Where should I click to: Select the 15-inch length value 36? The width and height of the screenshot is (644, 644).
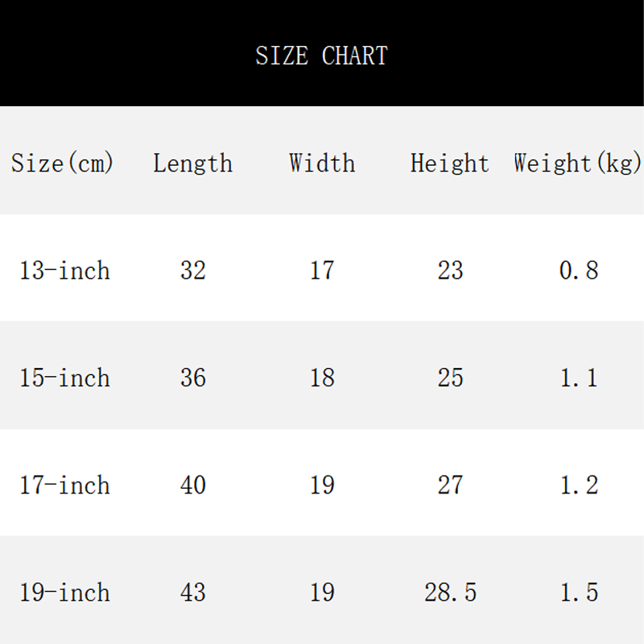click(x=193, y=378)
